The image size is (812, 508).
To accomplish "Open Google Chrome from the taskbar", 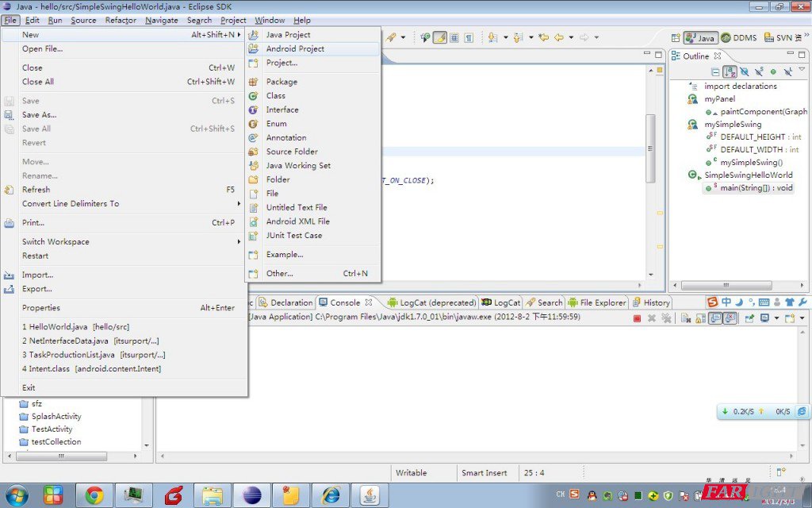I will tap(94, 495).
